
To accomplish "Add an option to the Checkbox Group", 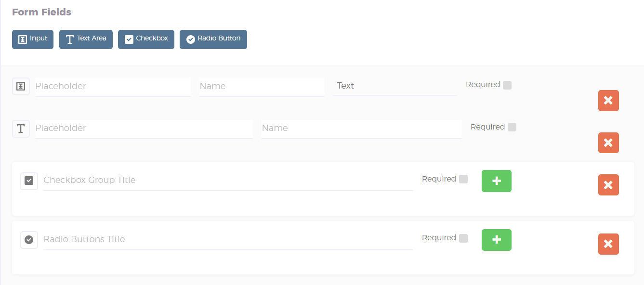I will (x=496, y=181).
